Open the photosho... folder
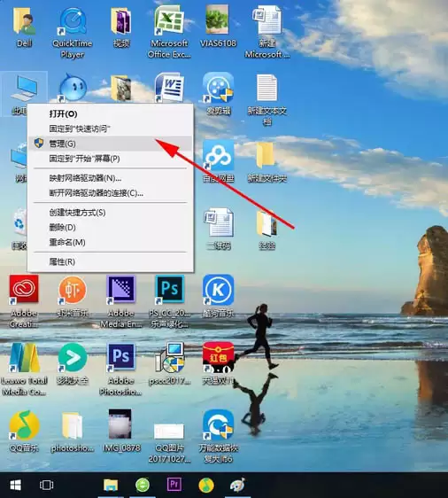The width and height of the screenshot is (448, 498). coord(73,425)
